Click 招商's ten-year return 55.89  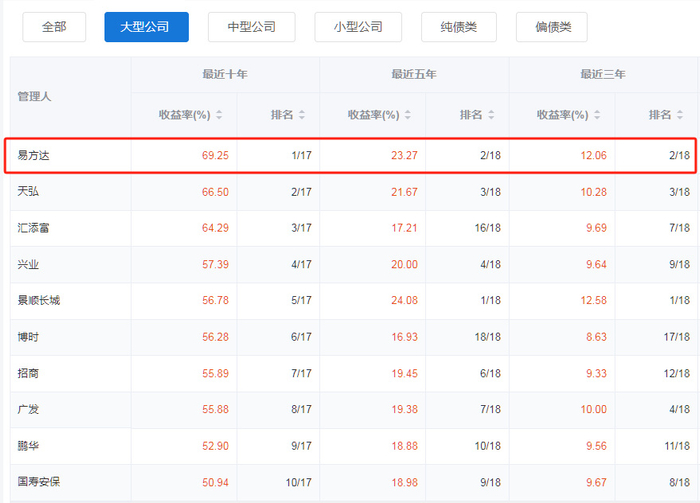click(215, 373)
